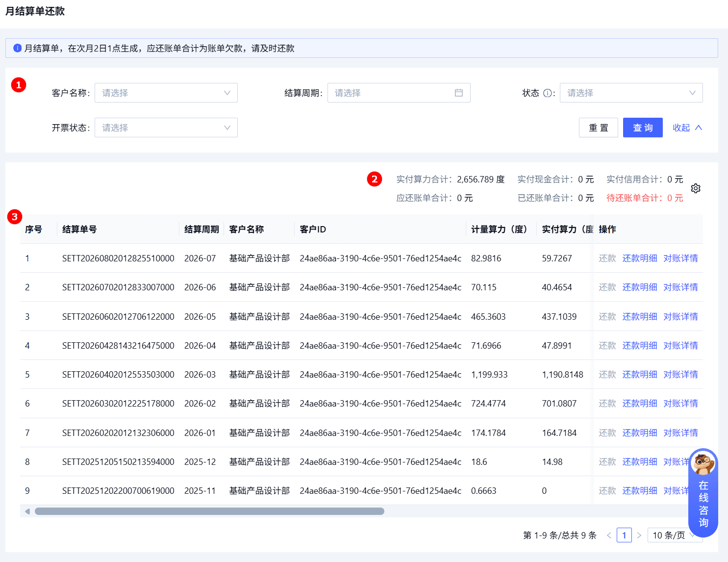Open 对账详情 for period 2026-05
This screenshot has height=562, width=728.
680,317
